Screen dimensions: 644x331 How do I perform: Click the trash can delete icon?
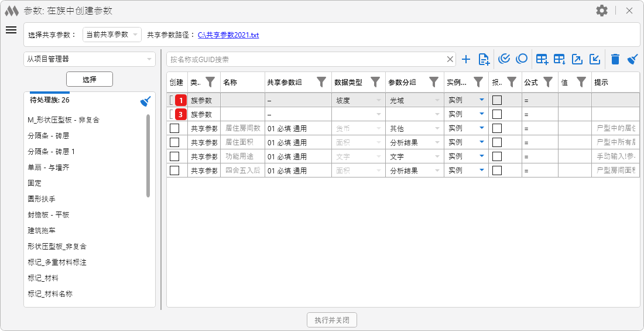click(615, 59)
